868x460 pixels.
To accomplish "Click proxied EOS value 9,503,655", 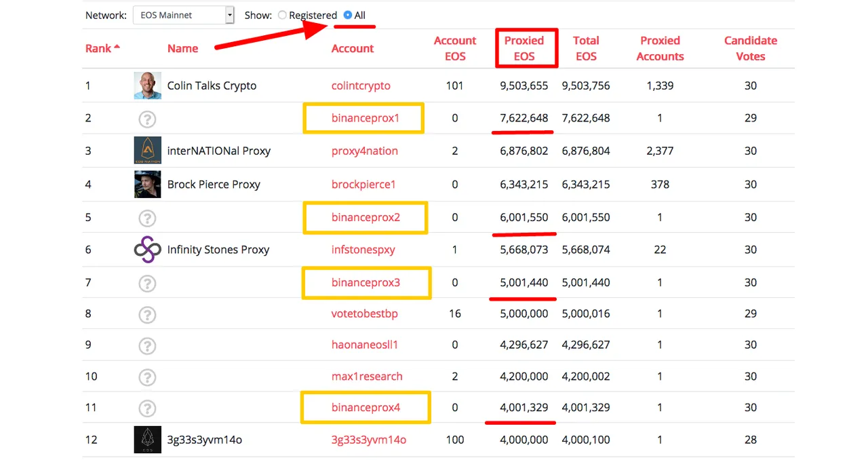I will [524, 85].
